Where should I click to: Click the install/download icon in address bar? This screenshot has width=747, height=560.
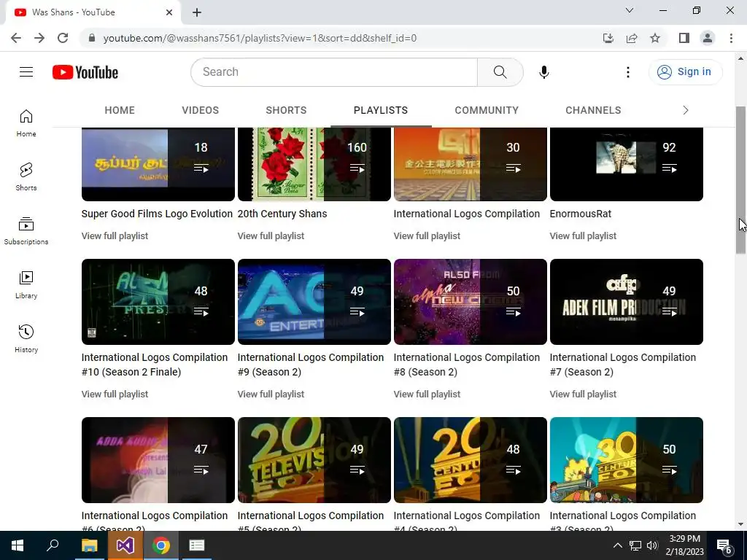coord(608,38)
